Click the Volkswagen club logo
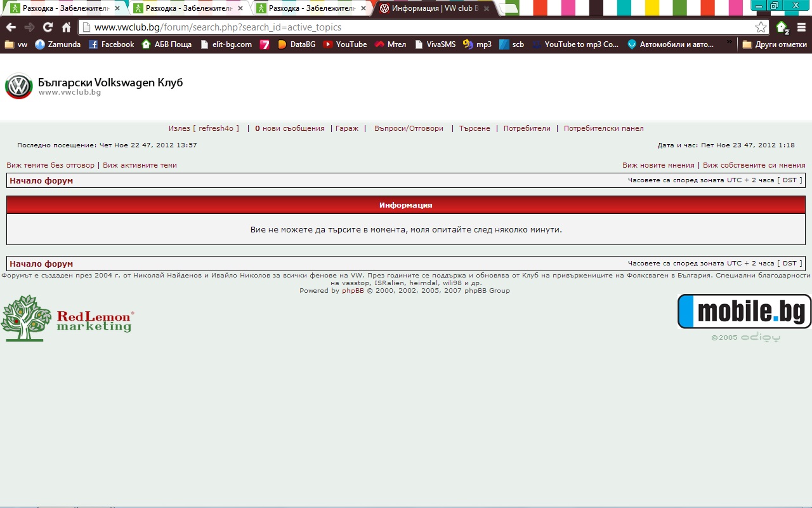The width and height of the screenshot is (812, 508). 19,86
